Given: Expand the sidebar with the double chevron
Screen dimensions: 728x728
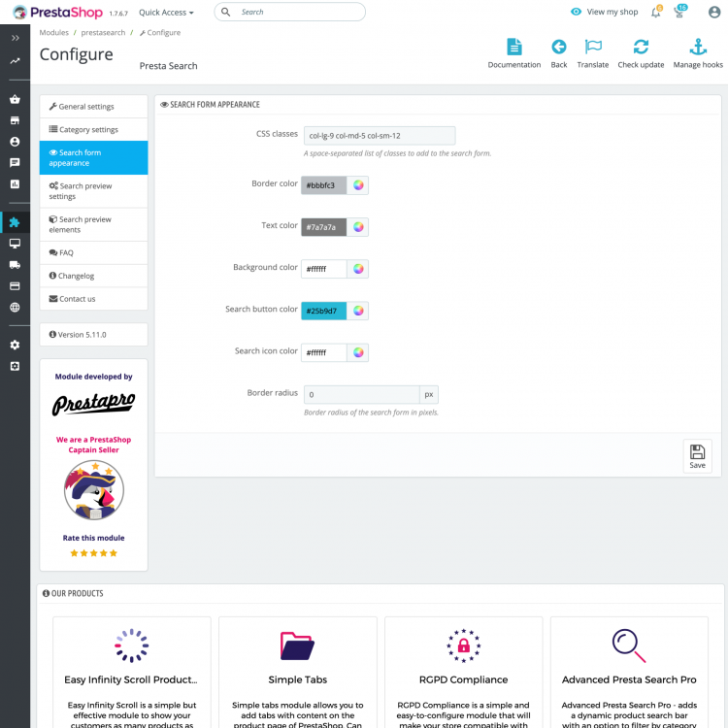Looking at the screenshot, I should [15, 38].
